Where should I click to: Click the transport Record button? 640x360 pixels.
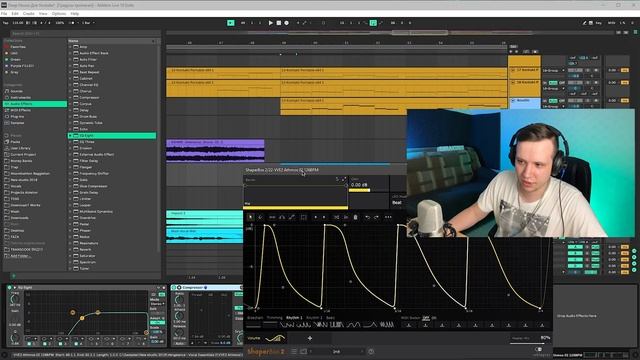pos(287,23)
